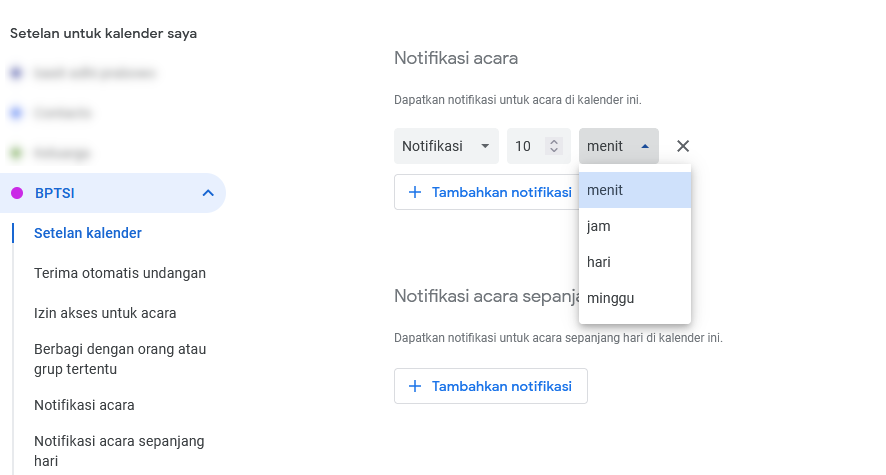This screenshot has width=886, height=475.
Task: Select the highlighted menit option
Action: point(635,190)
